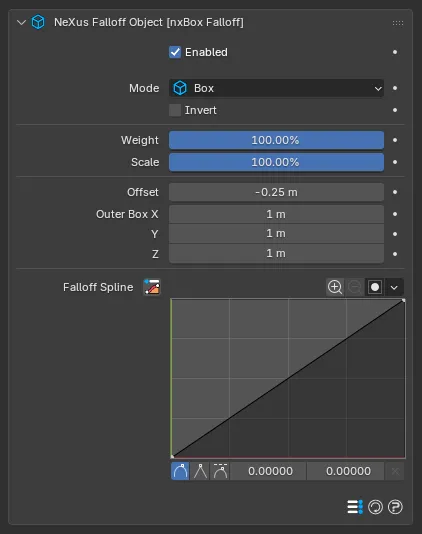
Task: Edit the Outer Box X field
Action: coord(276,214)
